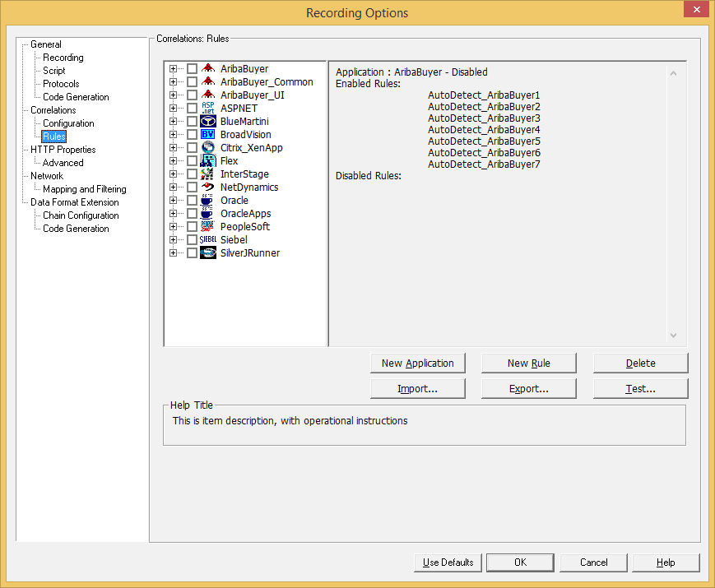Select the Network node

[x=47, y=176]
